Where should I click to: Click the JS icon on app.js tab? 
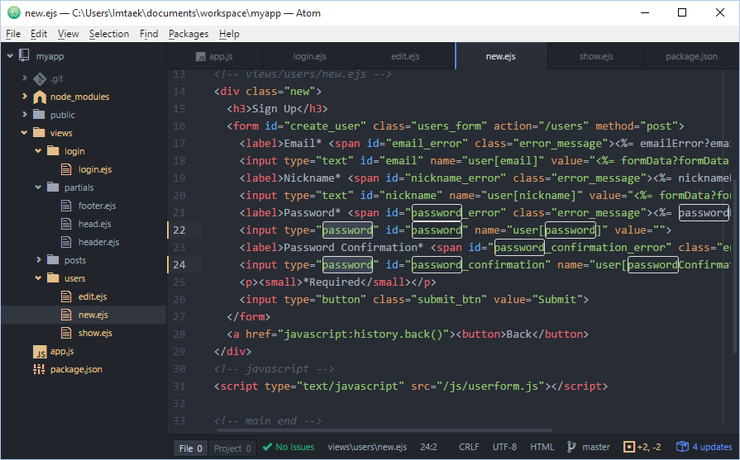(201, 57)
